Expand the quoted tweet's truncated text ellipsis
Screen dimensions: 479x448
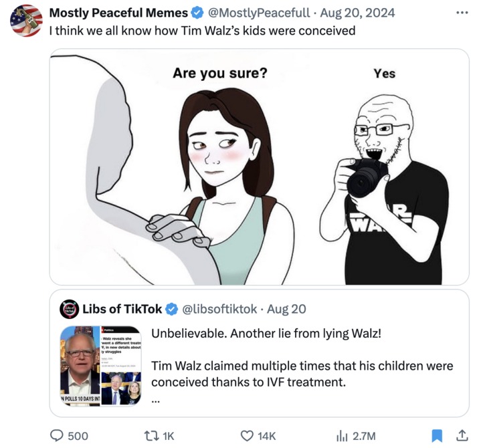155,401
